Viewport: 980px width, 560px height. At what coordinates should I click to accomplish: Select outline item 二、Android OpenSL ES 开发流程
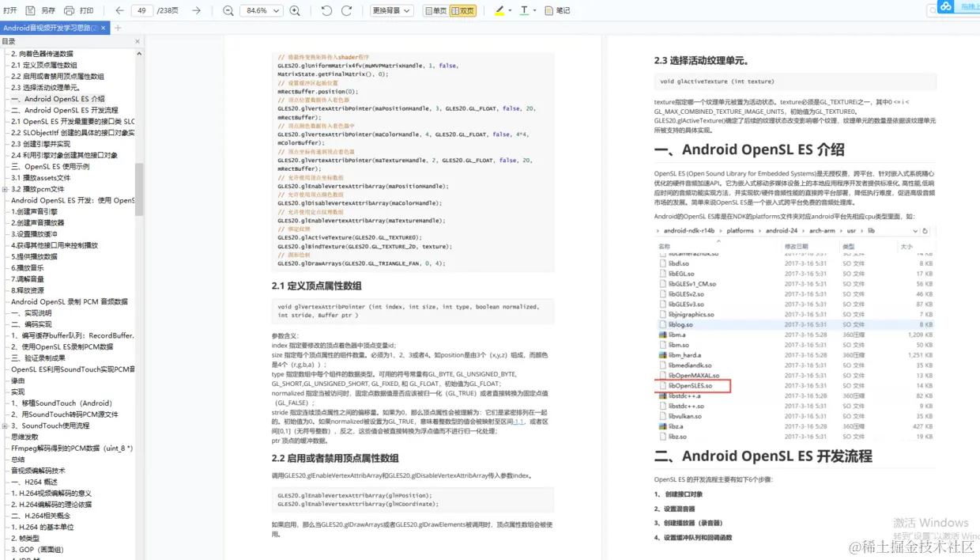64,110
